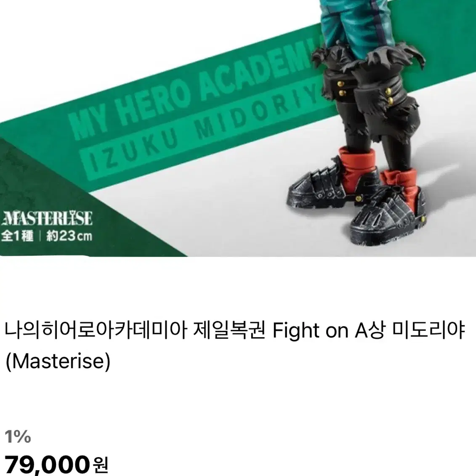Image resolution: width=476 pixels, height=476 pixels.
Task: Click the 約23cm size label
Action: (69, 236)
